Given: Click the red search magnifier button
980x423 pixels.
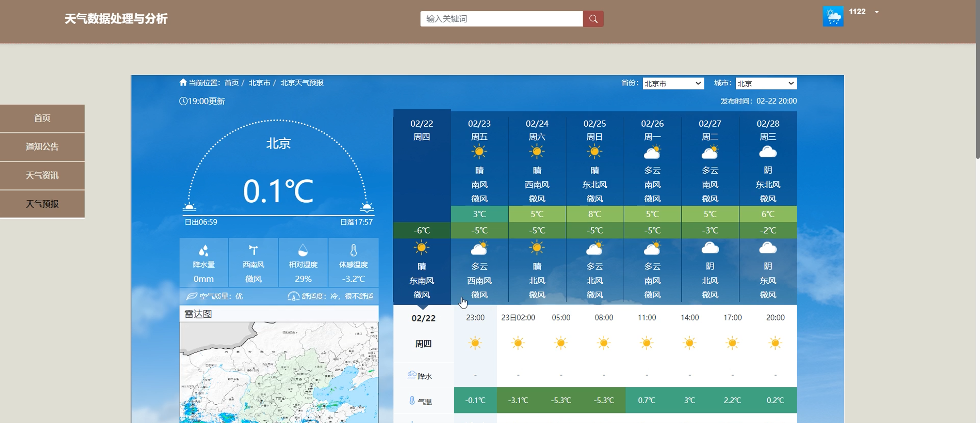Looking at the screenshot, I should 593,19.
